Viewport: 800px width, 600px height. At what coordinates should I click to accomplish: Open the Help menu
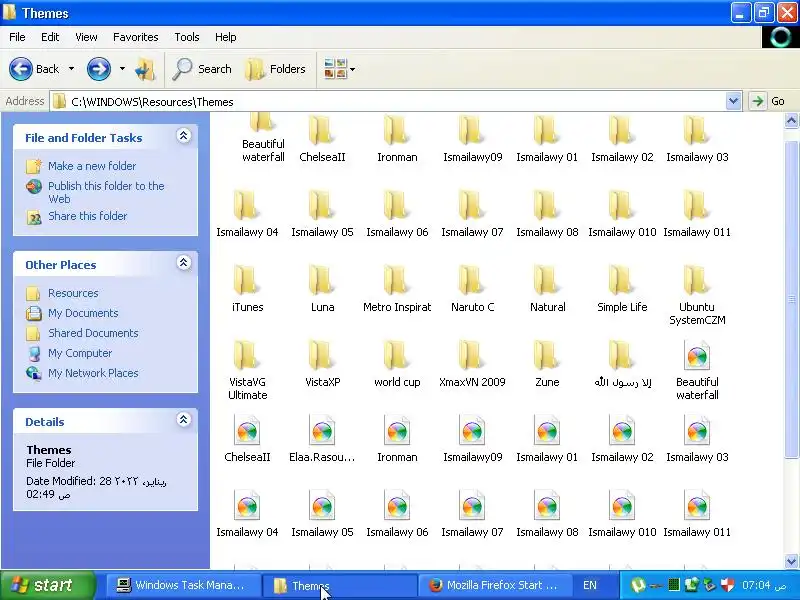226,37
